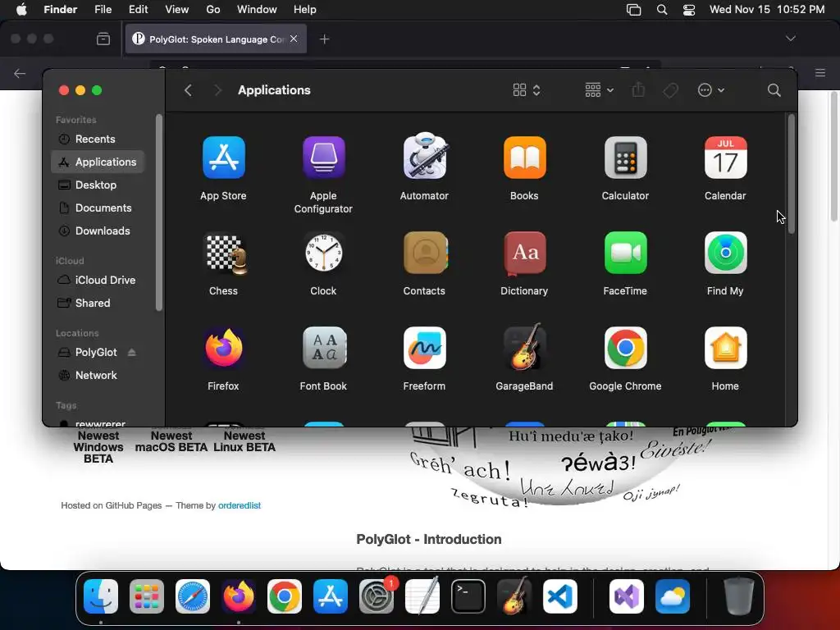
Task: Select Recents in the Finder sidebar
Action: 98,139
